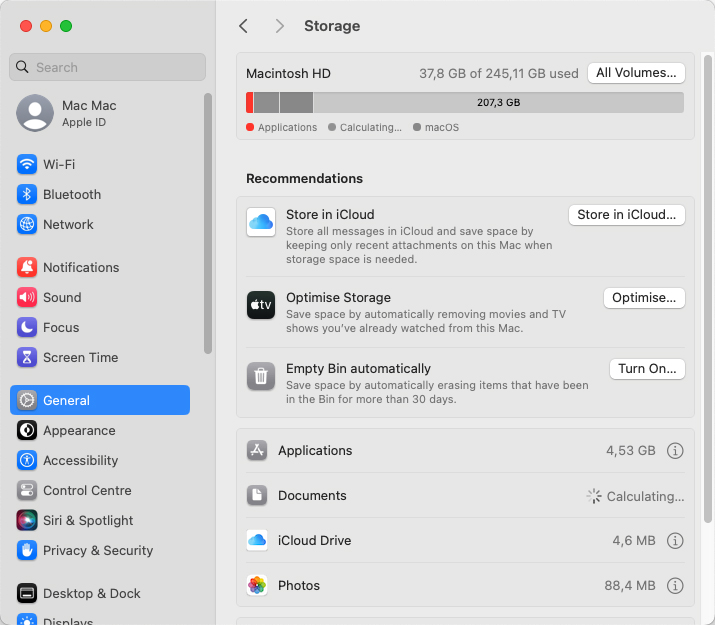The width and height of the screenshot is (715, 625).
Task: Select Appearance label in sidebar
Action: [x=79, y=430]
